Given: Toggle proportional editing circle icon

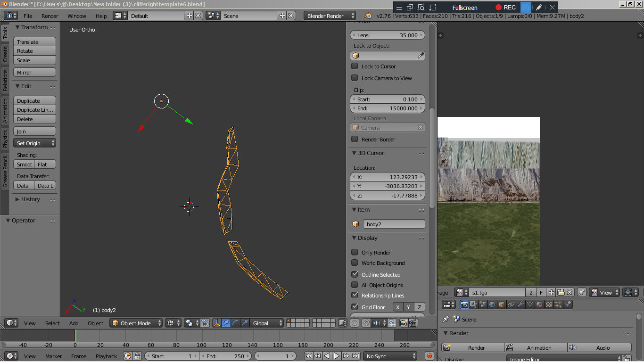Looking at the screenshot, I should pyautogui.click(x=355, y=323).
